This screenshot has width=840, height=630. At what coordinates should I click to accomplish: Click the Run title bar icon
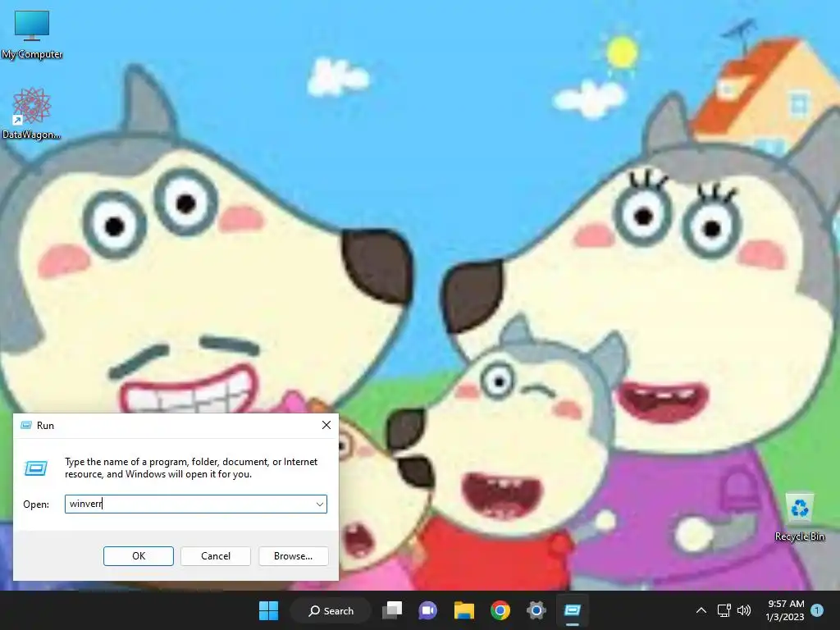25,426
